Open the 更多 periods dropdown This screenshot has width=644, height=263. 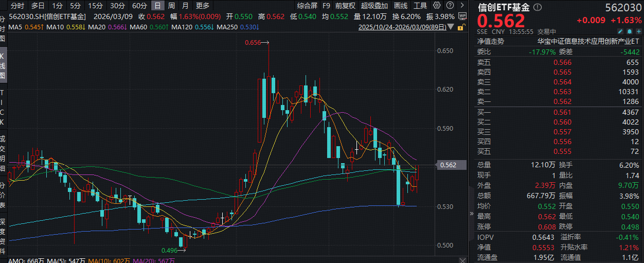point(203,6)
